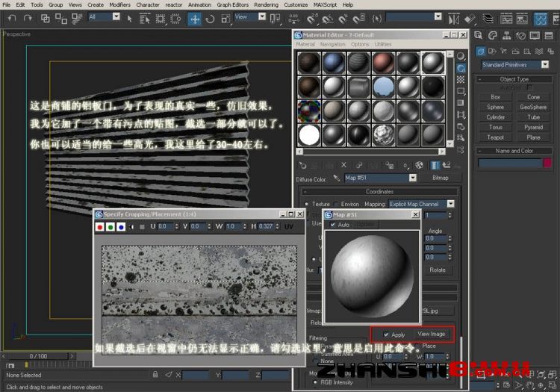Click the Bitmap type button
Screen dimensions: 560x392
click(440, 178)
